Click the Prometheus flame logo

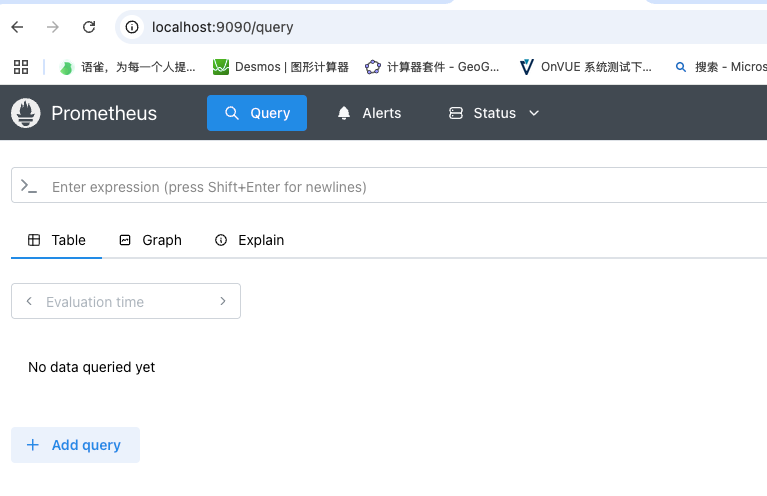[25, 113]
